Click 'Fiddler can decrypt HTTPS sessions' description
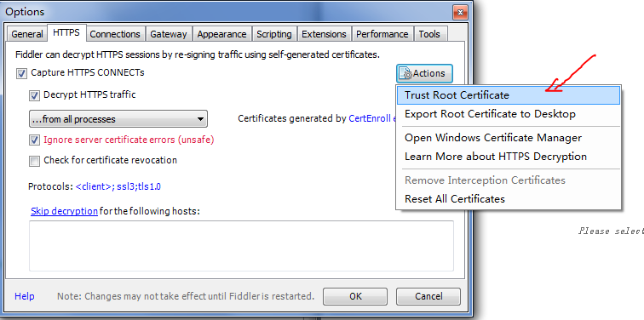644x320 pixels. pos(198,54)
